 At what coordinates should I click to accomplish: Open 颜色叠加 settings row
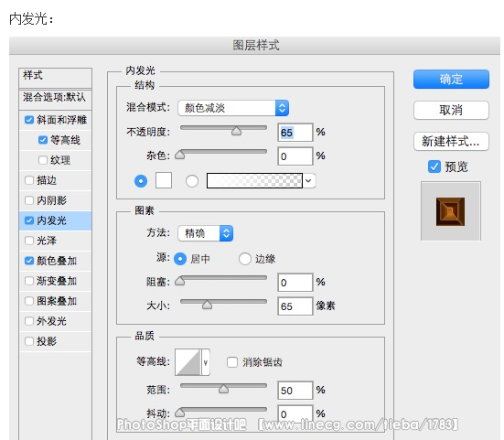55,261
